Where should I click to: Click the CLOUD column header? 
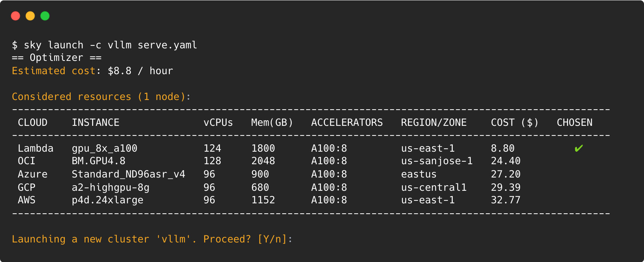point(32,123)
